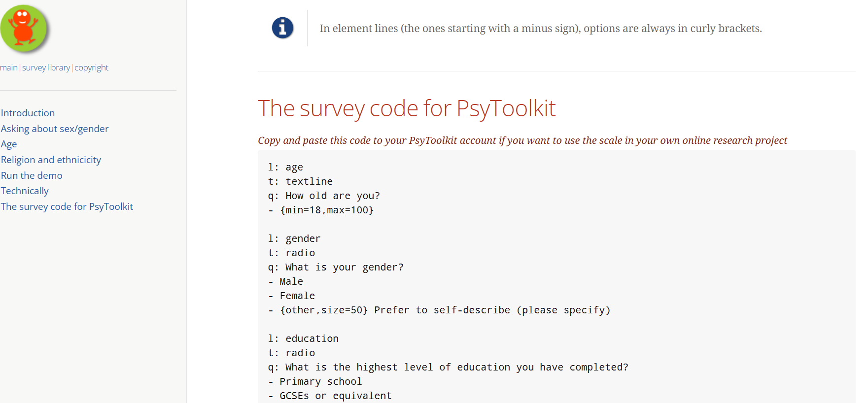Go to Religion and ethnicity section
The height and width of the screenshot is (403, 868).
click(x=51, y=160)
